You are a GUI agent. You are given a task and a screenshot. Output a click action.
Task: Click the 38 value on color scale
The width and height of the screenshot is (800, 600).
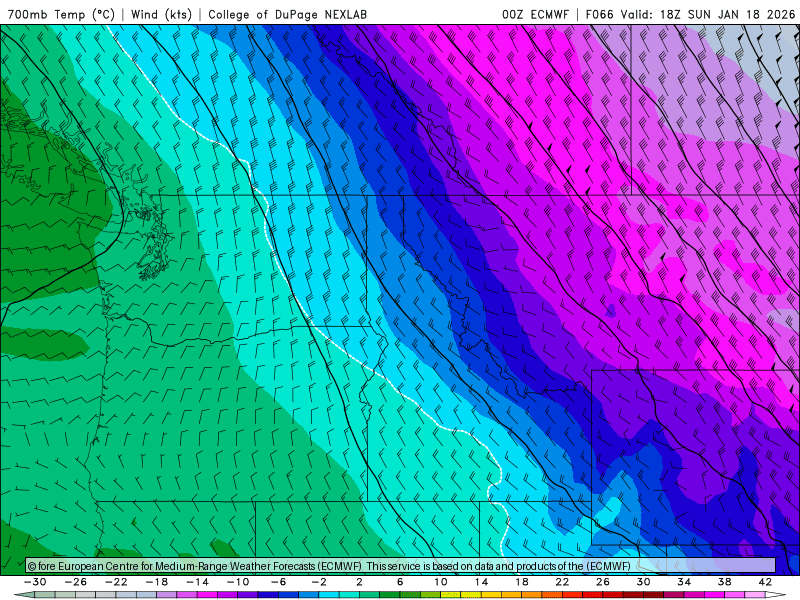[x=724, y=582]
